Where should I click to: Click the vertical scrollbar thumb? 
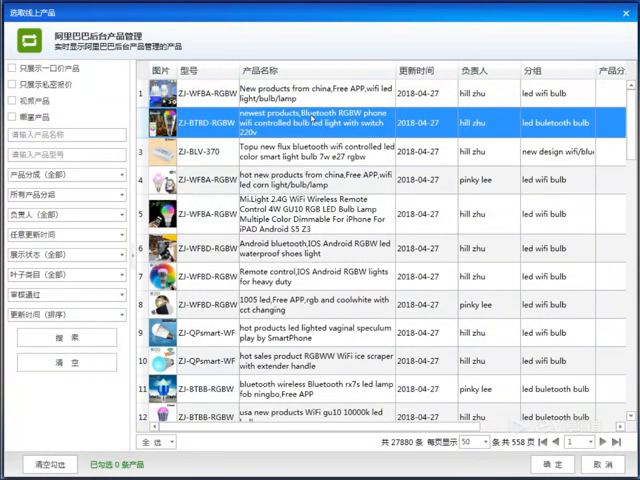click(x=631, y=125)
